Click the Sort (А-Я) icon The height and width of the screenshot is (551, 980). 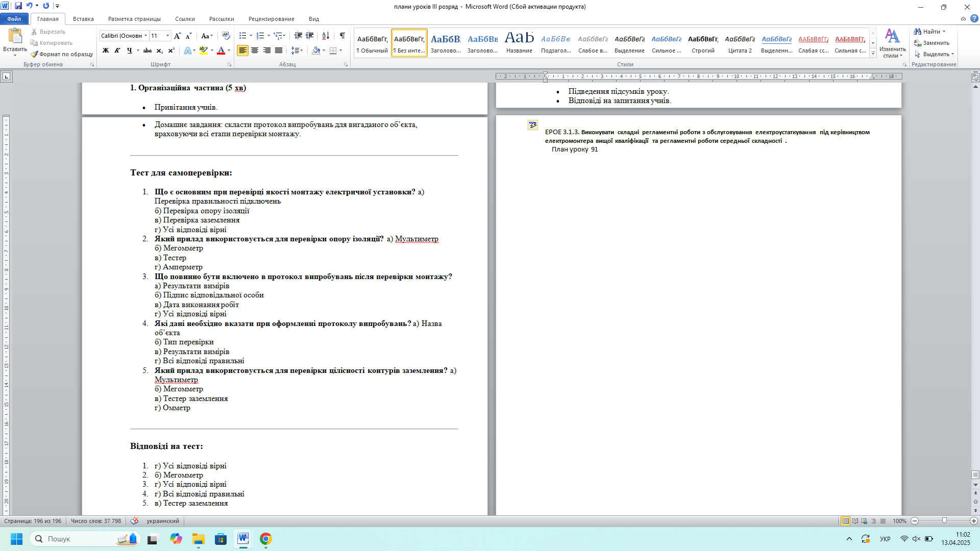coord(325,36)
